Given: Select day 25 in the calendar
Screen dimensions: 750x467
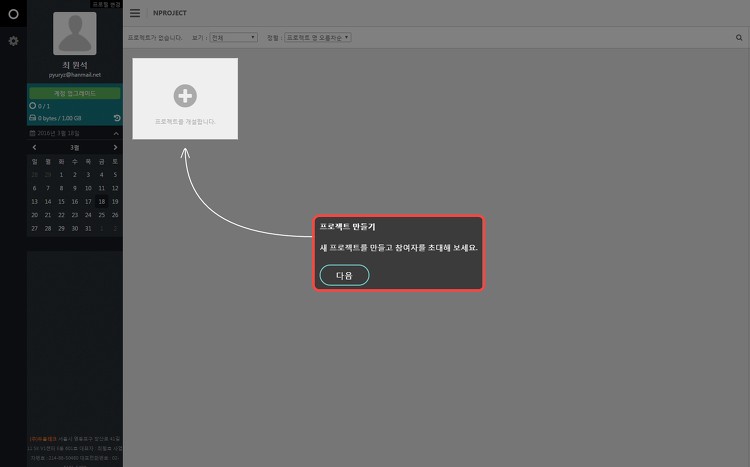Looking at the screenshot, I should point(101,215).
